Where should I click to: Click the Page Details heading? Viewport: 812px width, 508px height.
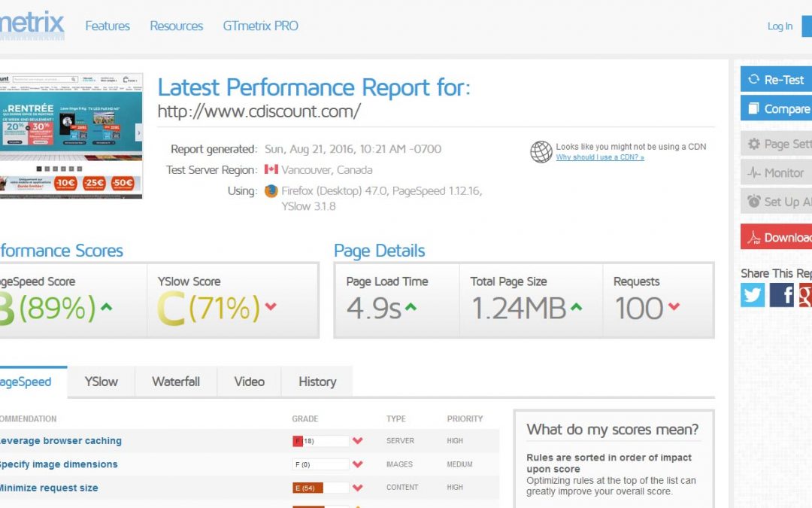click(x=380, y=251)
